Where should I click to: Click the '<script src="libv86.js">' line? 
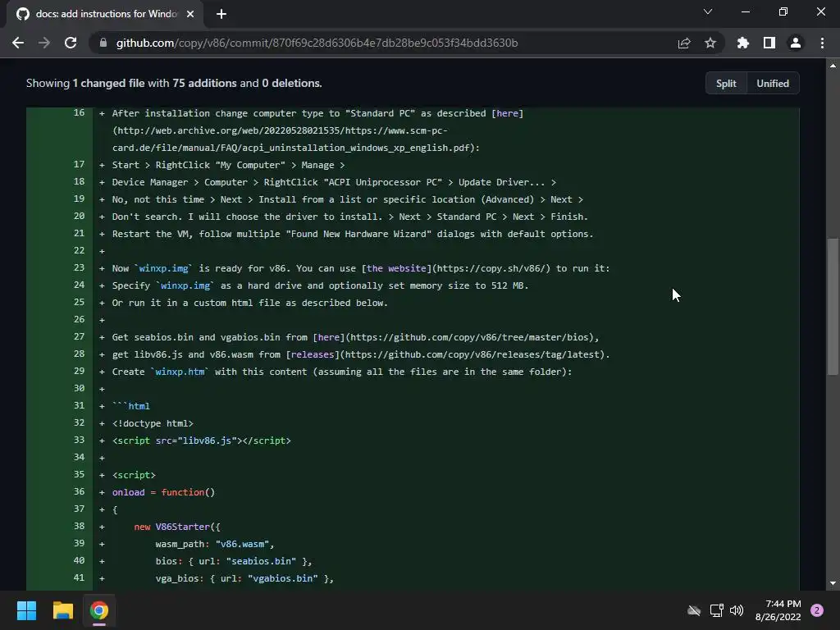pyautogui.click(x=202, y=441)
